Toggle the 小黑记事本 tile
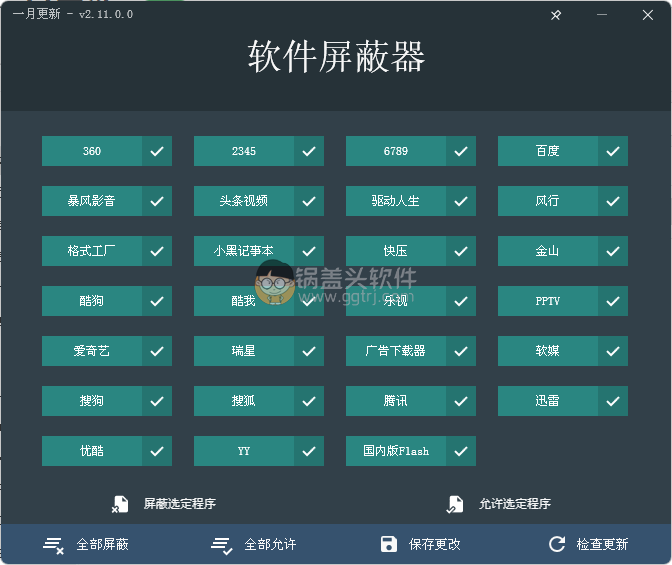This screenshot has width=672, height=565. 259,251
